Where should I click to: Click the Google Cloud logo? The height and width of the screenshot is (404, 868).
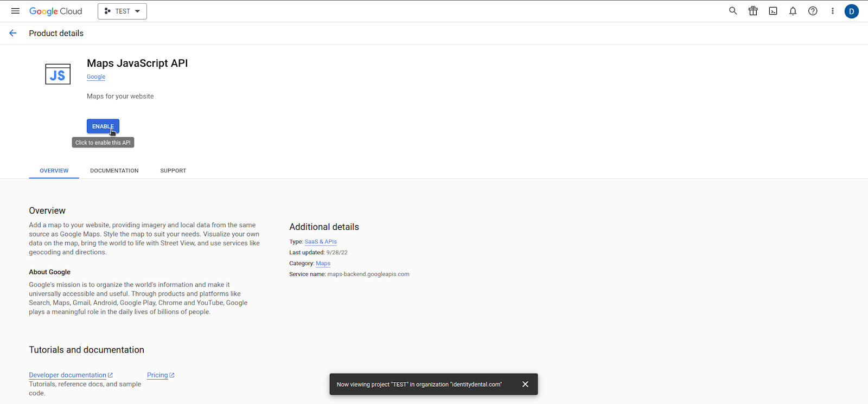pyautogui.click(x=55, y=11)
